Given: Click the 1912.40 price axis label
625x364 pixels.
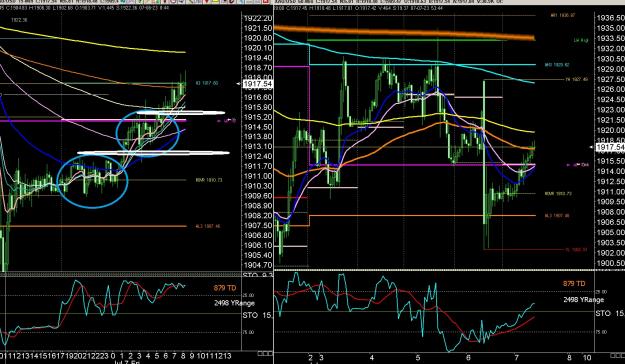Looking at the screenshot, I should point(257,156).
